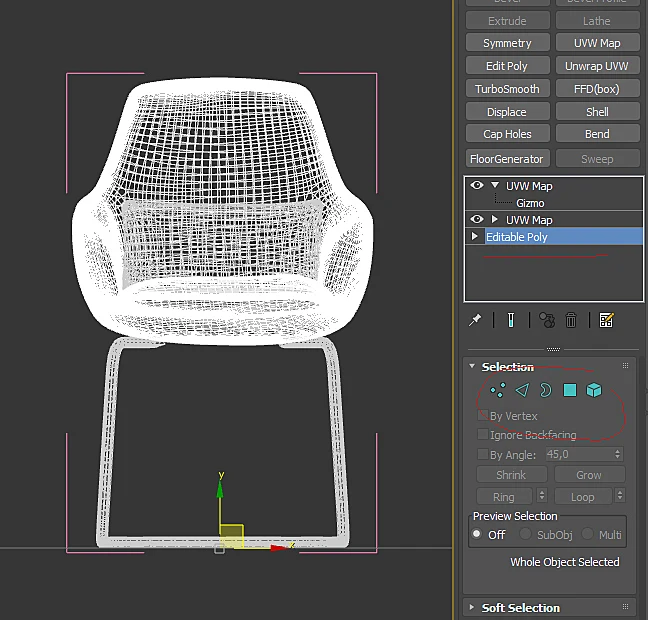Enable Ignore Backfacing checkbox
Screen dimensions: 648x620
483,434
